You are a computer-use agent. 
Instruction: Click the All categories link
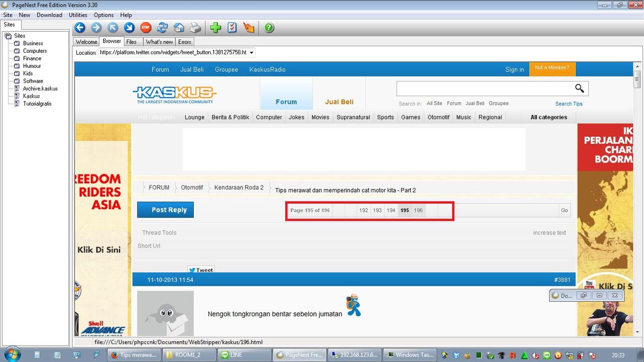pyautogui.click(x=549, y=117)
